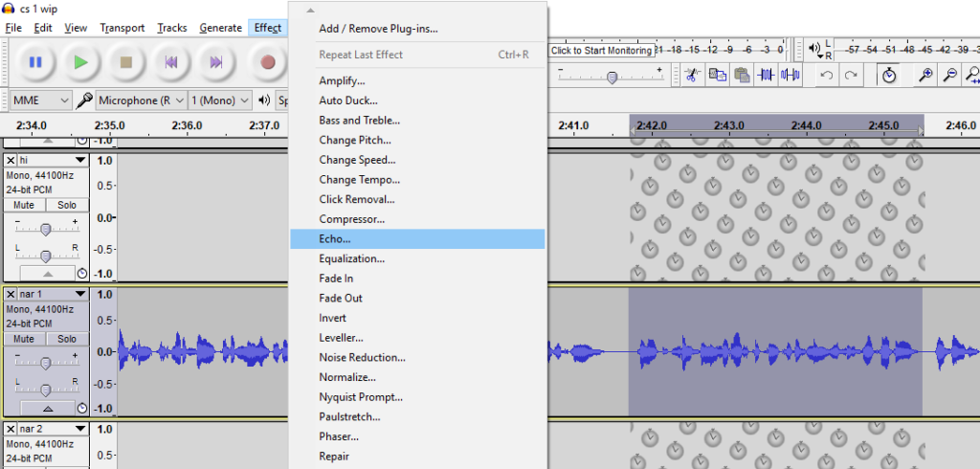The height and width of the screenshot is (469, 980).
Task: Mute the nar 1 track
Action: [24, 339]
